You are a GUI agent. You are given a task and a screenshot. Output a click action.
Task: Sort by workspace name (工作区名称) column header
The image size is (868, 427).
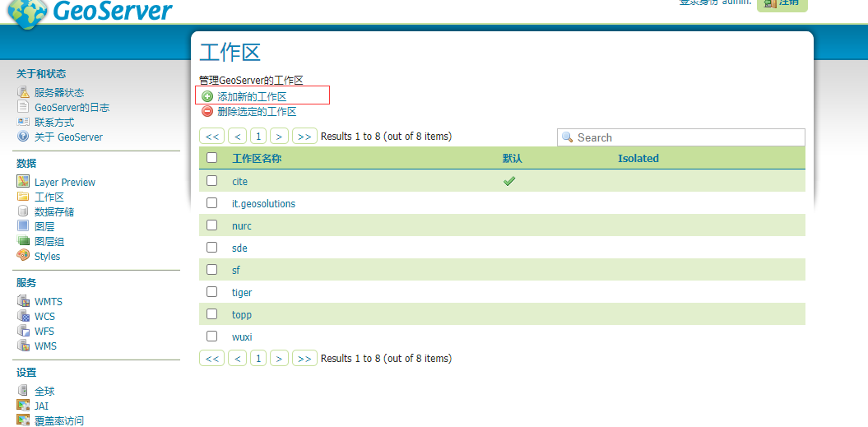point(257,159)
